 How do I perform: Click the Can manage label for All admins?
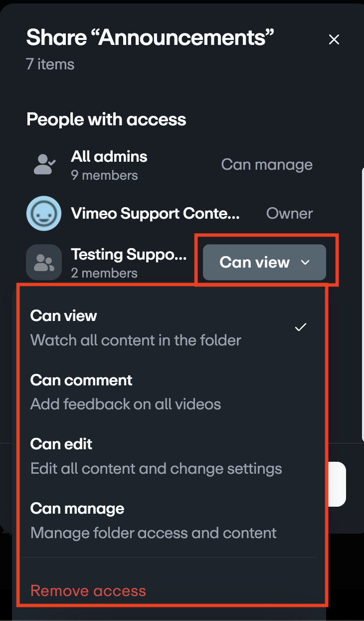pyautogui.click(x=267, y=165)
